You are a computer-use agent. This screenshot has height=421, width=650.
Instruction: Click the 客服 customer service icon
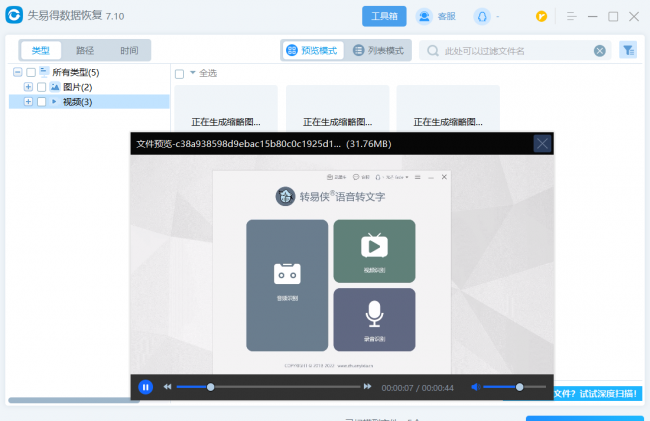pyautogui.click(x=424, y=16)
